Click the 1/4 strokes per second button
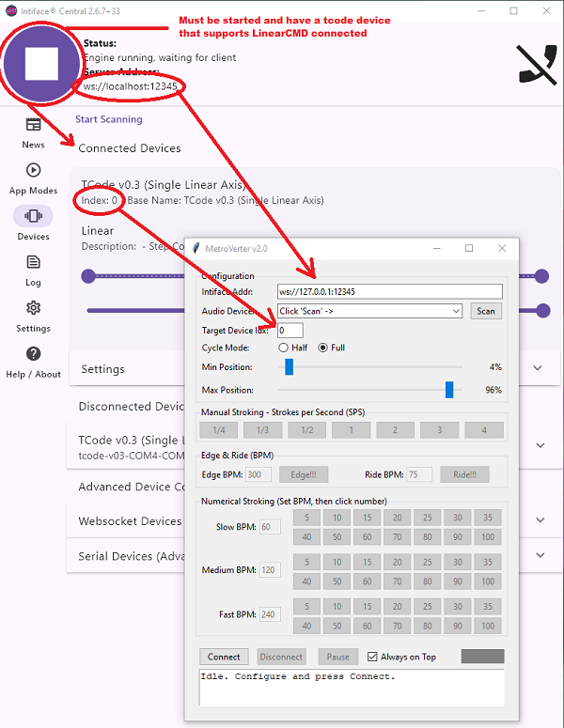Image resolution: width=564 pixels, height=728 pixels. click(x=219, y=430)
